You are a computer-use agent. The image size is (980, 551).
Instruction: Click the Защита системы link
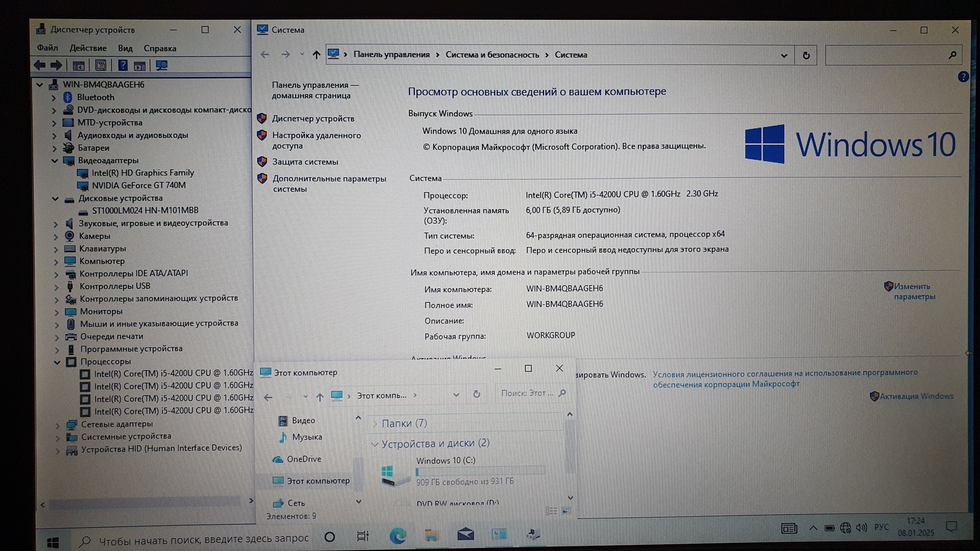click(x=305, y=162)
